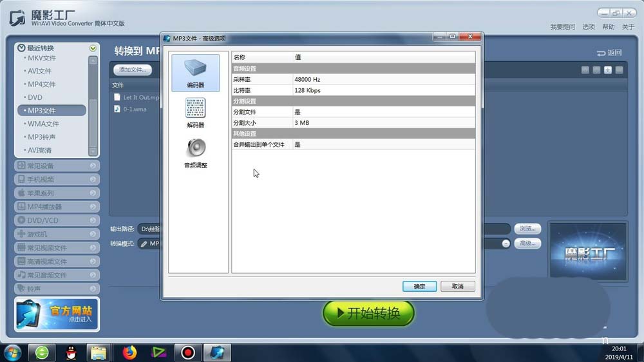
Task: Expand the MP4播放器 category
Action: (x=57, y=207)
